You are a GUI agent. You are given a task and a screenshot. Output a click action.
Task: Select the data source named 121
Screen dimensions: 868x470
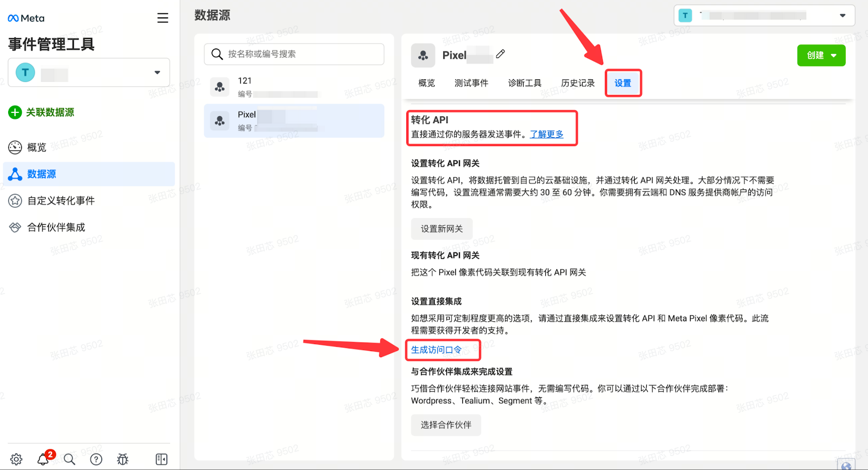click(x=294, y=87)
